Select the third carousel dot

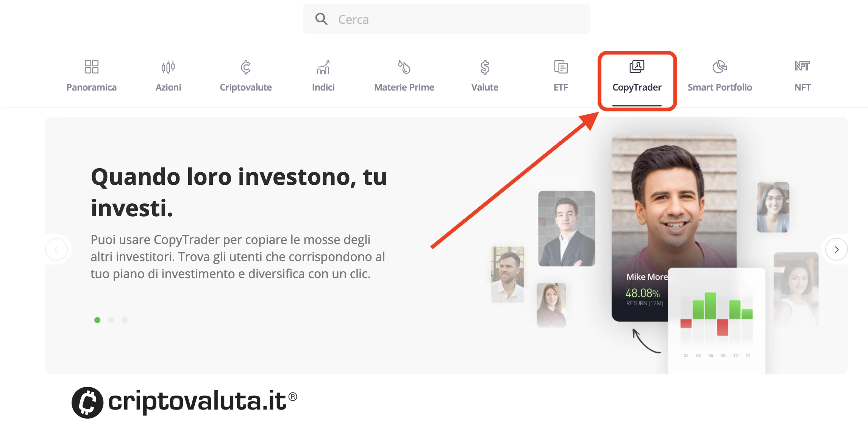pos(125,320)
